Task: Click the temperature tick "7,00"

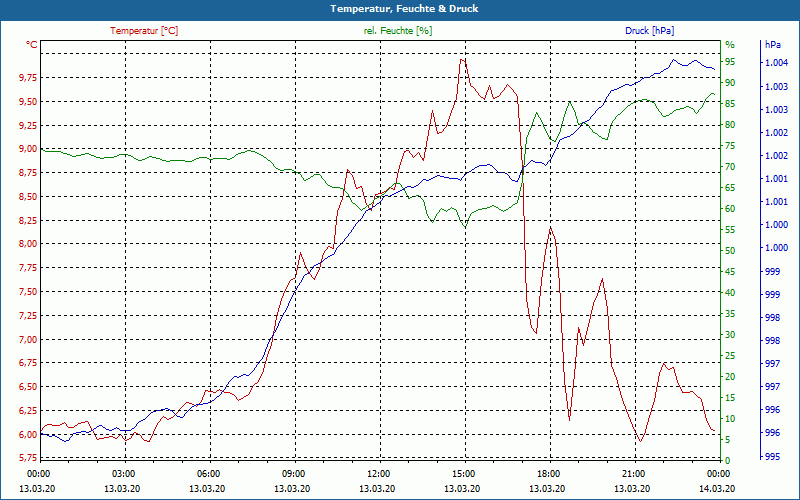Action: pos(28,339)
